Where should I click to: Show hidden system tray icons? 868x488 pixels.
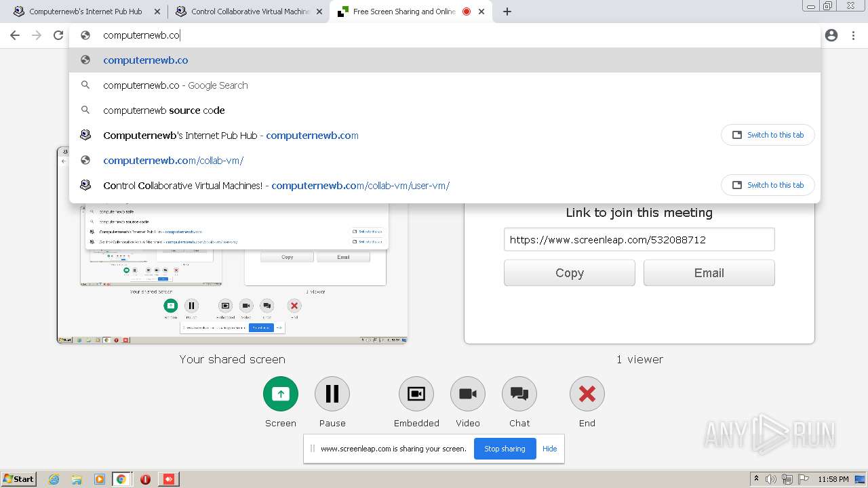point(757,479)
